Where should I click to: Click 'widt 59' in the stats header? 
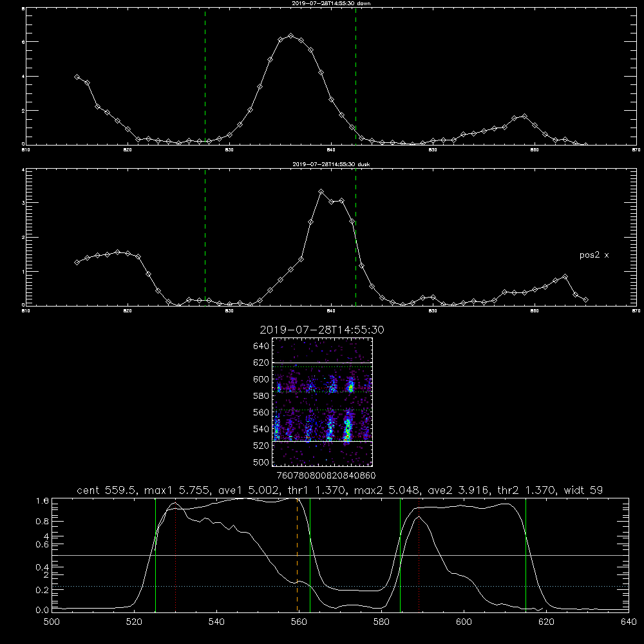(x=583, y=490)
